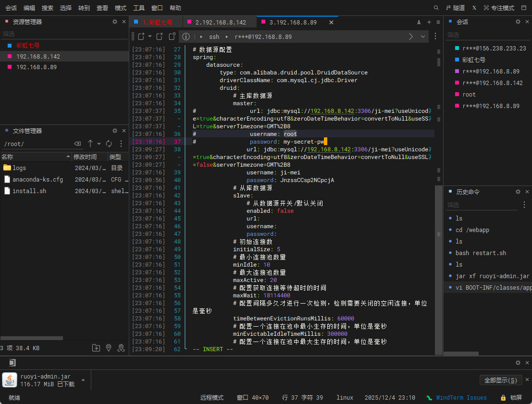The image size is (532, 404).
Task: Open the address bar dropdown chevron
Action: (x=423, y=37)
